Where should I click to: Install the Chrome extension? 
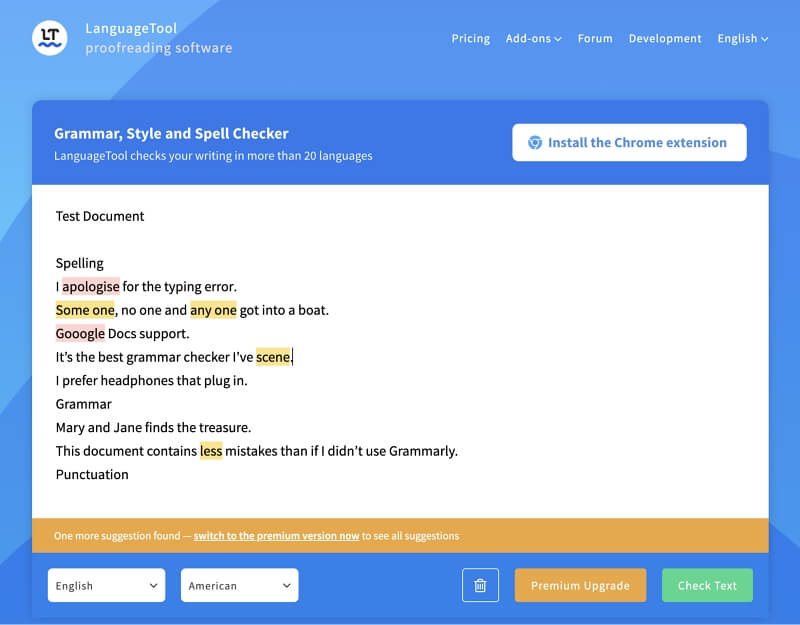click(x=629, y=142)
